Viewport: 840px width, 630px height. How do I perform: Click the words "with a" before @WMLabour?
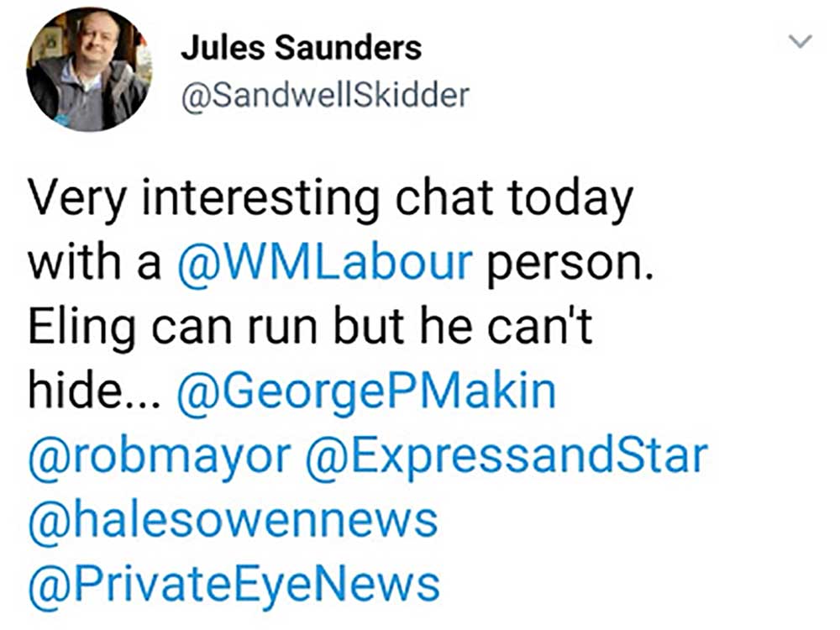[x=94, y=263]
